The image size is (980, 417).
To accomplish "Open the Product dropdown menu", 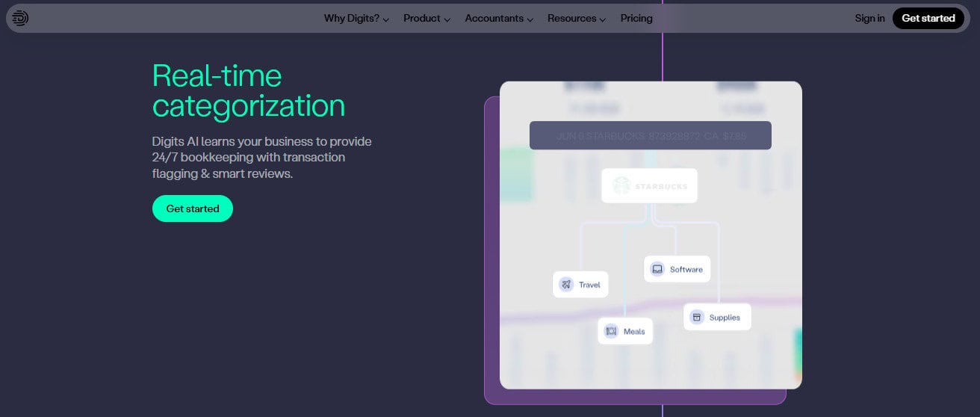I will tap(427, 19).
